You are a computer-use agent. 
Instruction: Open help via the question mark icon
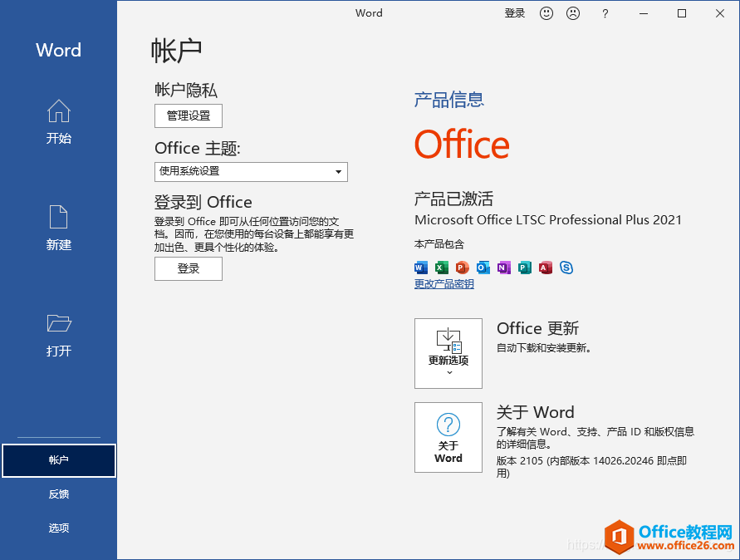(605, 13)
